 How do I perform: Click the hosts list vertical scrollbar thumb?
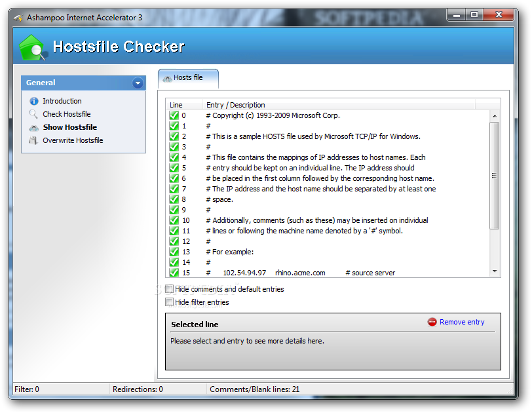(x=495, y=176)
